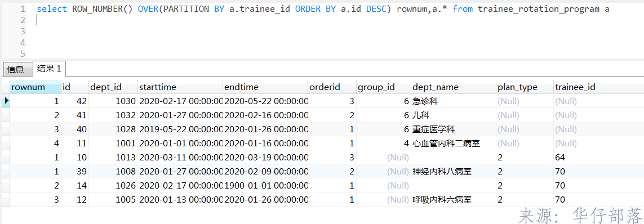Click endtime 2020-05-22 00:00:00 cell
This screenshot has width=644, height=224.
265,101
